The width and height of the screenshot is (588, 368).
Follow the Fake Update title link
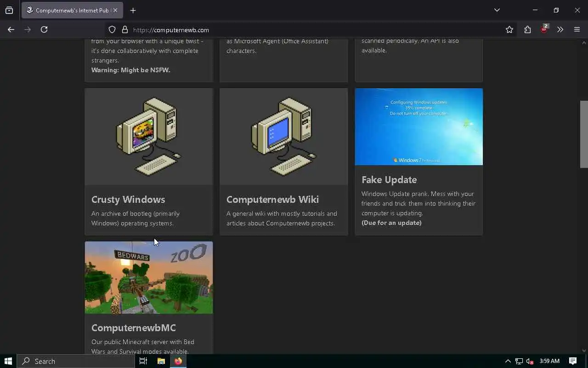point(389,179)
